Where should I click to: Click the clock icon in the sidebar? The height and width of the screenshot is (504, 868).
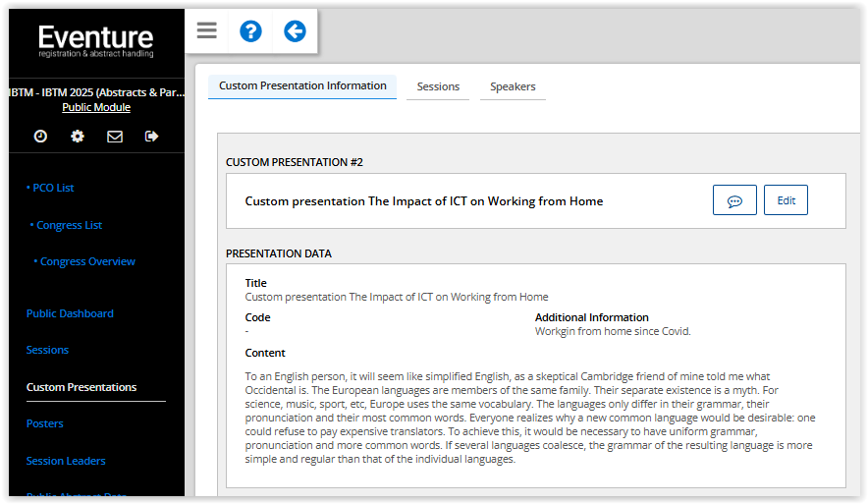(40, 137)
